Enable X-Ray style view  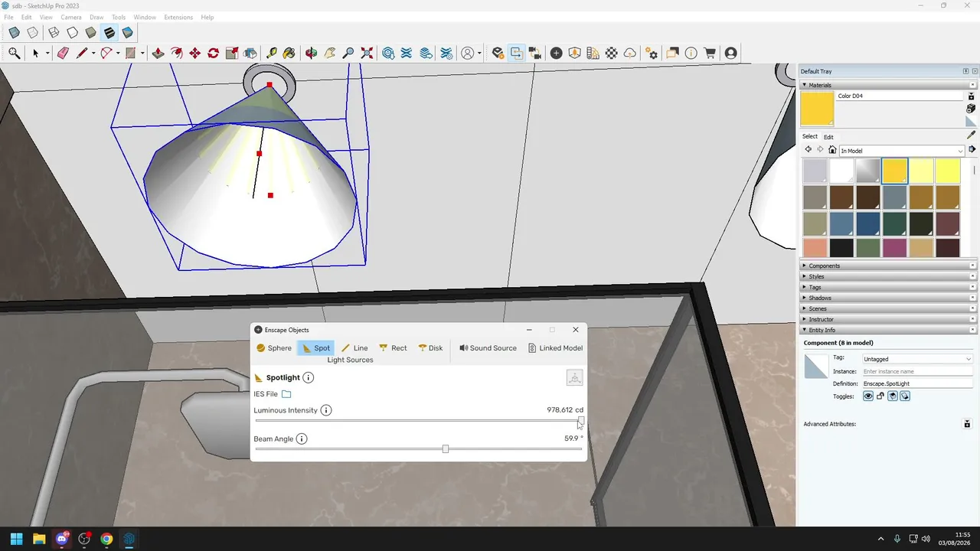[x=14, y=33]
